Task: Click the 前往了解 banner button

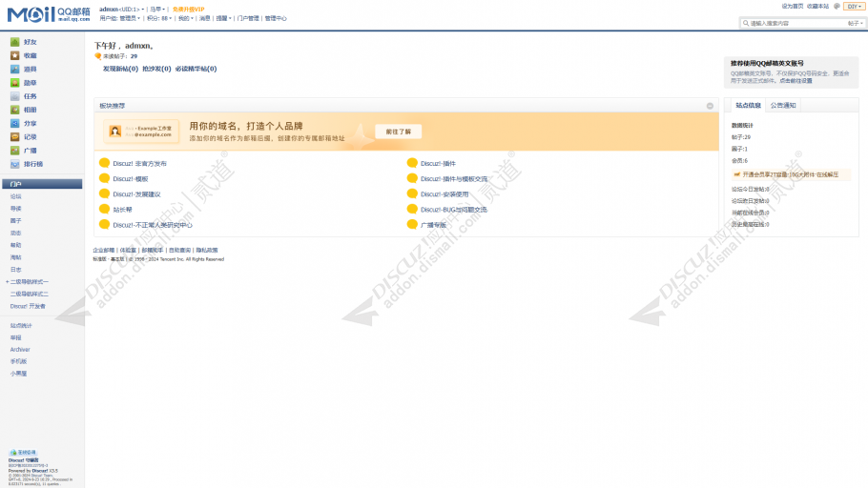Action: pos(399,132)
